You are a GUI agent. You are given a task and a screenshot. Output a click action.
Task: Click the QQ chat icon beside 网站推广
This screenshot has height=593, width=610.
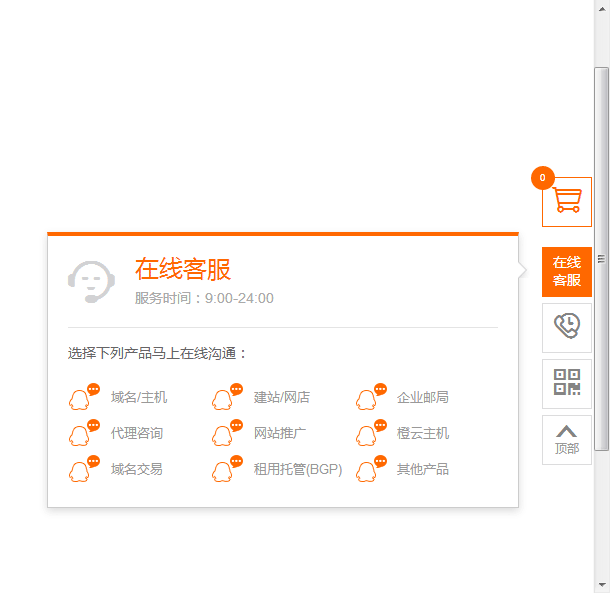(x=228, y=432)
